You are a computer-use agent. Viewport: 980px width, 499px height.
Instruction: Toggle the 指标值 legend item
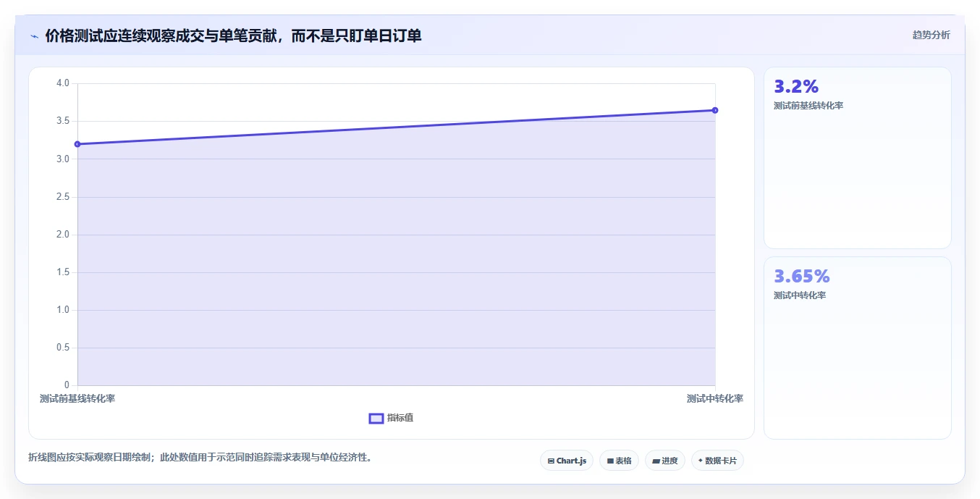pos(391,418)
